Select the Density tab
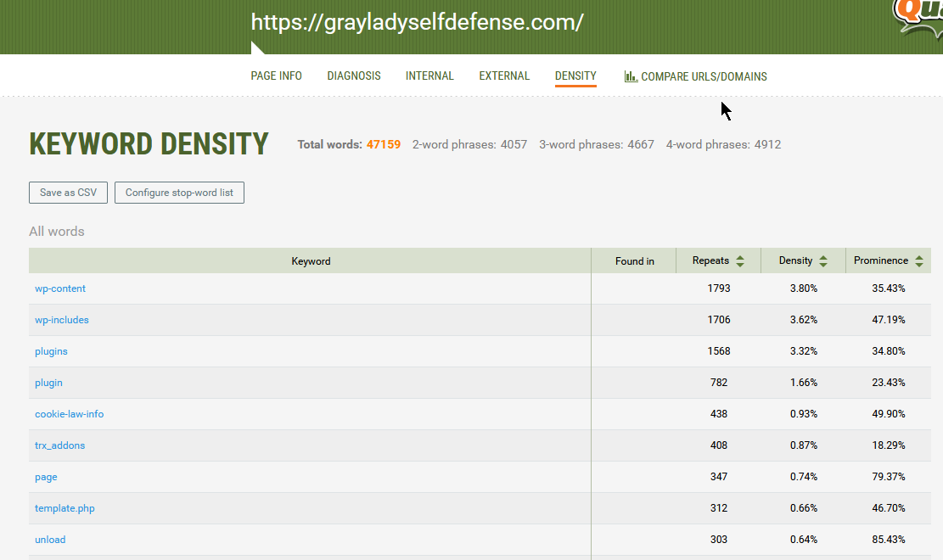Screen dimensions: 943x560 click(x=575, y=76)
